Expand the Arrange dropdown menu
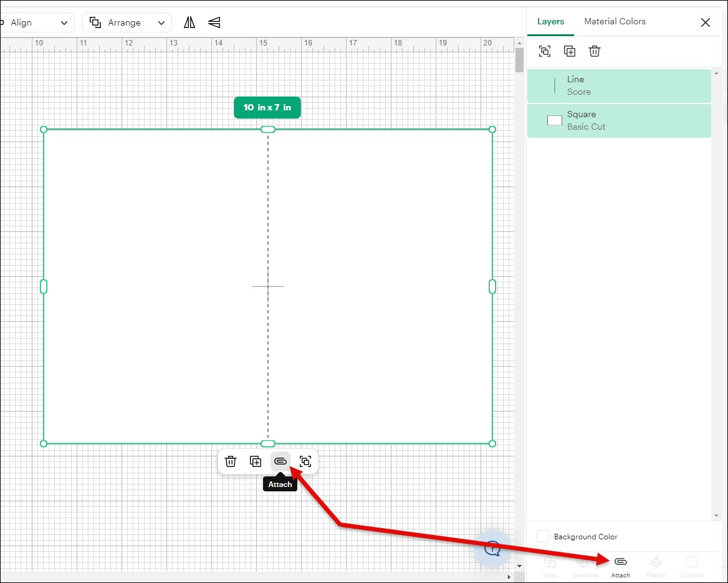728x583 pixels. click(x=127, y=22)
